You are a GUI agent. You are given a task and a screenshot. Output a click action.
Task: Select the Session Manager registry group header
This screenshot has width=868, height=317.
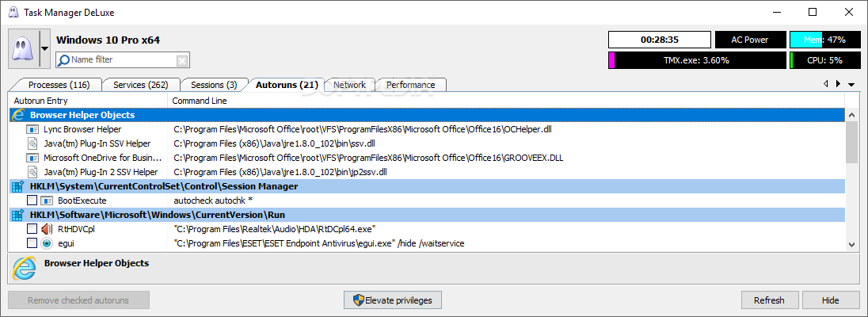pyautogui.click(x=427, y=186)
